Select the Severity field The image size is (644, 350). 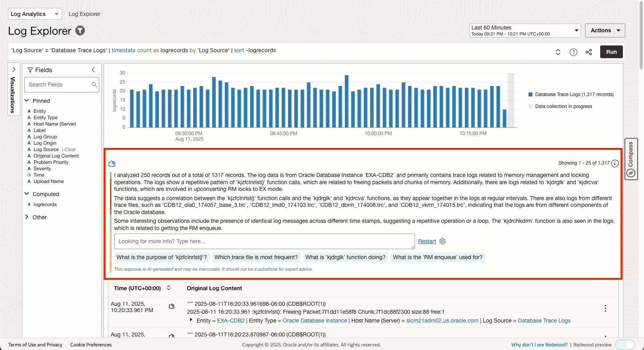[42, 169]
